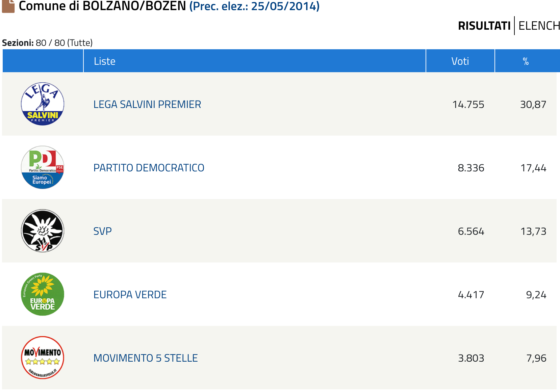Click the Partito Democratico percentage 17,44

[x=533, y=168]
